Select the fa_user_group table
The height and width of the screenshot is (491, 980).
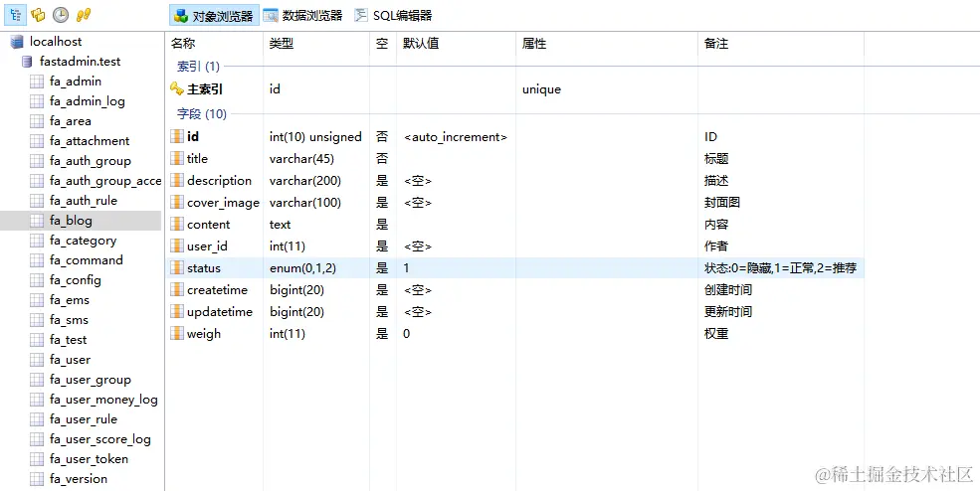pos(90,380)
